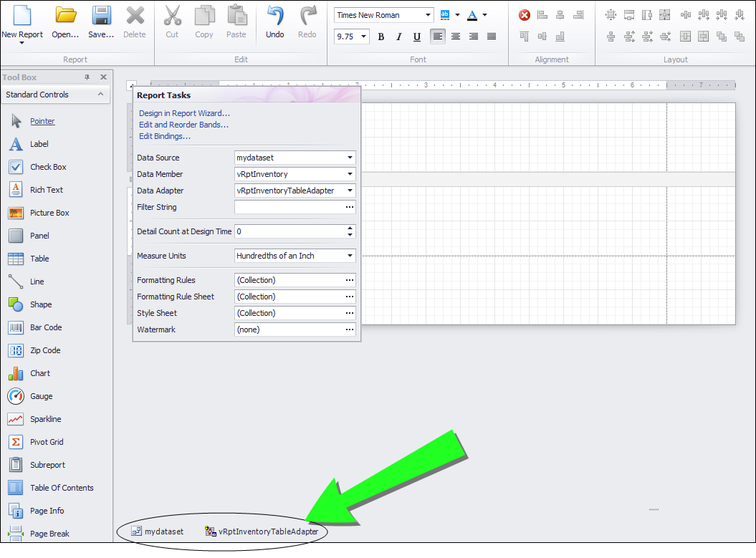Center the control horizontally in its band

pyautogui.click(x=686, y=37)
